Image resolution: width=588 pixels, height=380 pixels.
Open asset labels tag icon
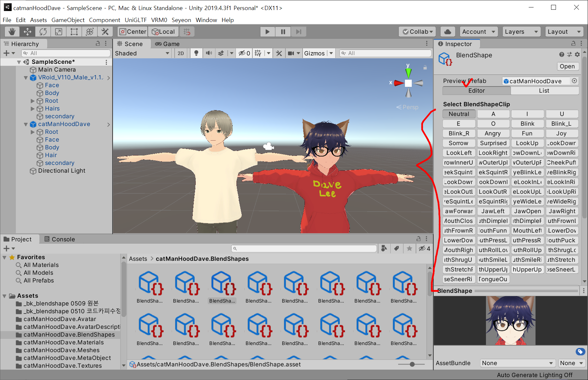580,351
